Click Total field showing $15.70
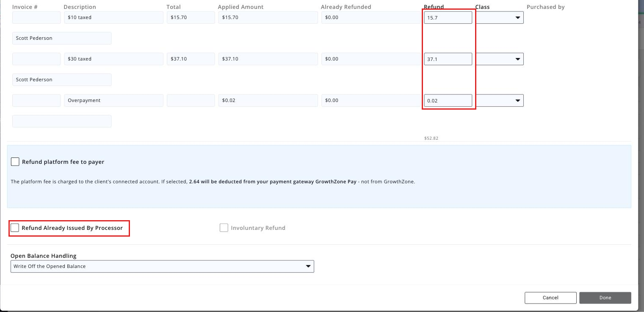The height and width of the screenshot is (312, 644). pos(191,17)
